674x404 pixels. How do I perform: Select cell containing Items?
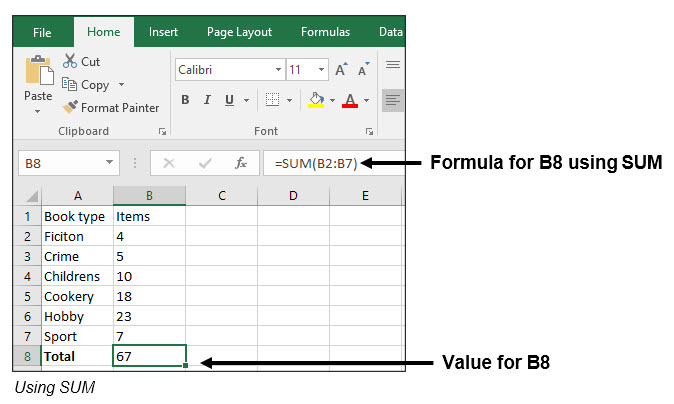(x=149, y=216)
